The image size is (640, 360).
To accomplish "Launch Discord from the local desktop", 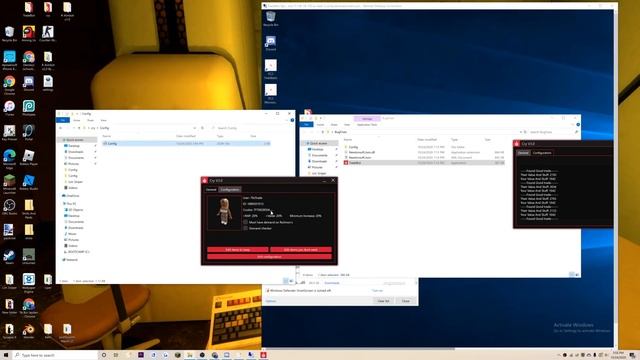I will (29, 83).
